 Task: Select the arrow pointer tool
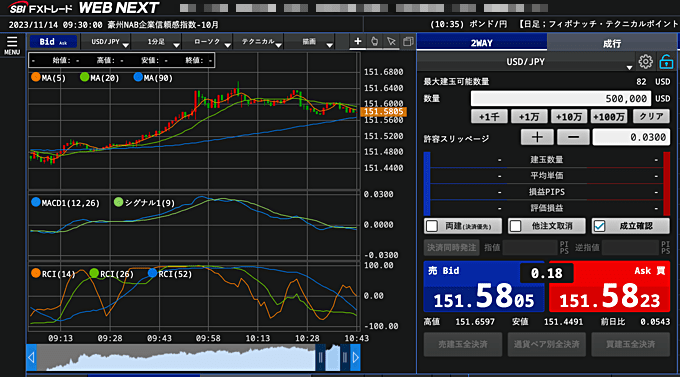[x=391, y=42]
